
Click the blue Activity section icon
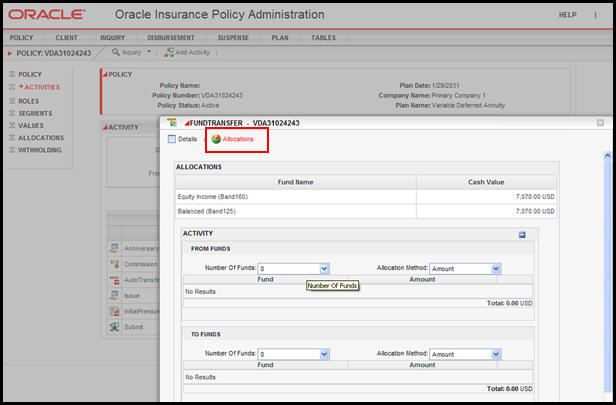522,235
